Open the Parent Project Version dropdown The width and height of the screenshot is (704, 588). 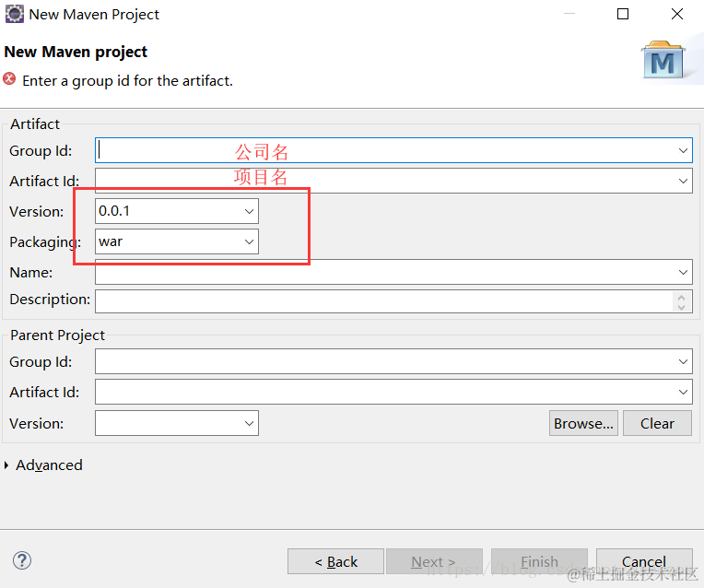(x=249, y=423)
